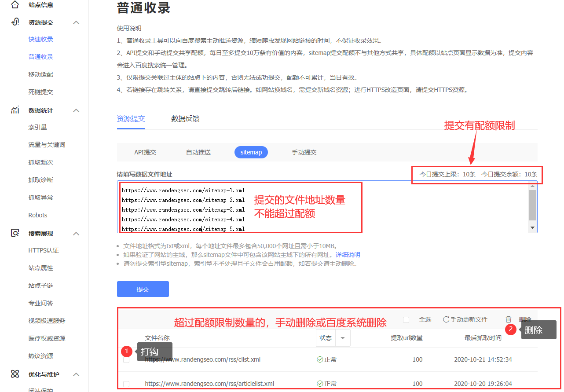
Task: Collapse the 资源提交 sidebar section
Action: click(76, 22)
